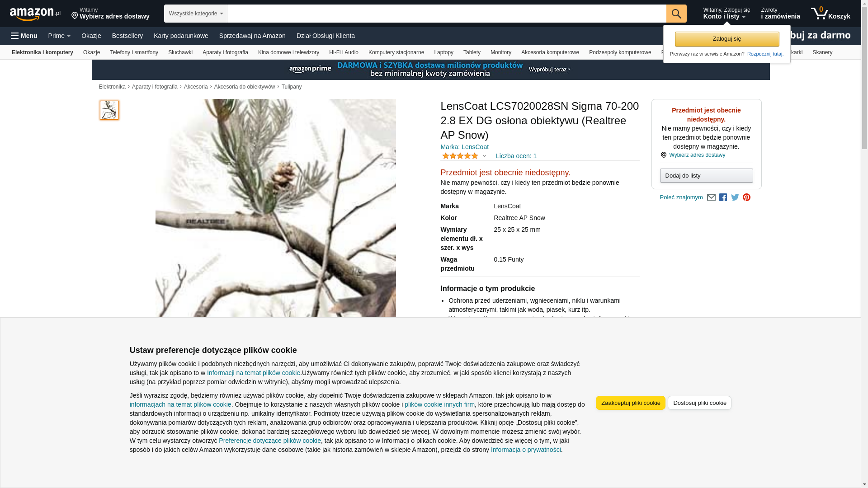Open the shopping cart Koszyk icon
The image size is (868, 488).
(830, 14)
